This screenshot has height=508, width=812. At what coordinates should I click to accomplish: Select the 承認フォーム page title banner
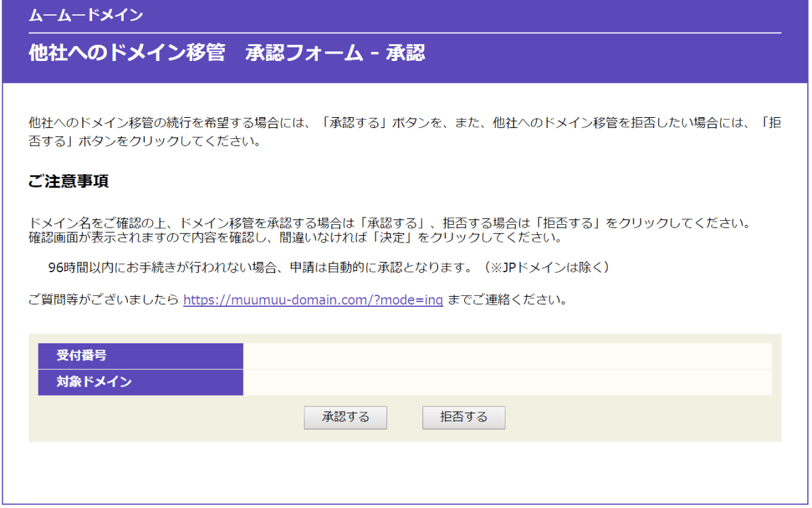coord(226,53)
